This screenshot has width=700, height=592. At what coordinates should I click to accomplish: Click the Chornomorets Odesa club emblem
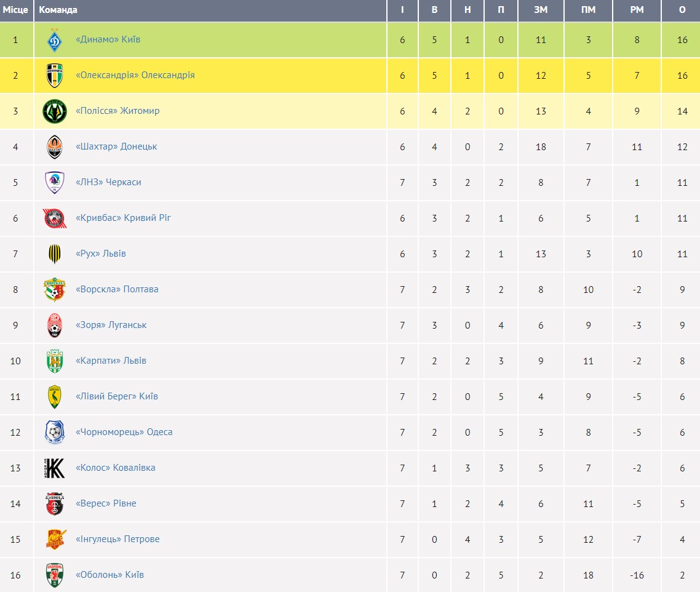coord(55,432)
